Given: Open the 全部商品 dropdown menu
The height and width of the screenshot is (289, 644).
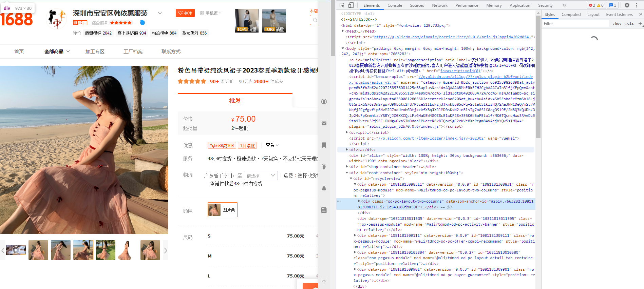Looking at the screenshot, I should click(57, 51).
